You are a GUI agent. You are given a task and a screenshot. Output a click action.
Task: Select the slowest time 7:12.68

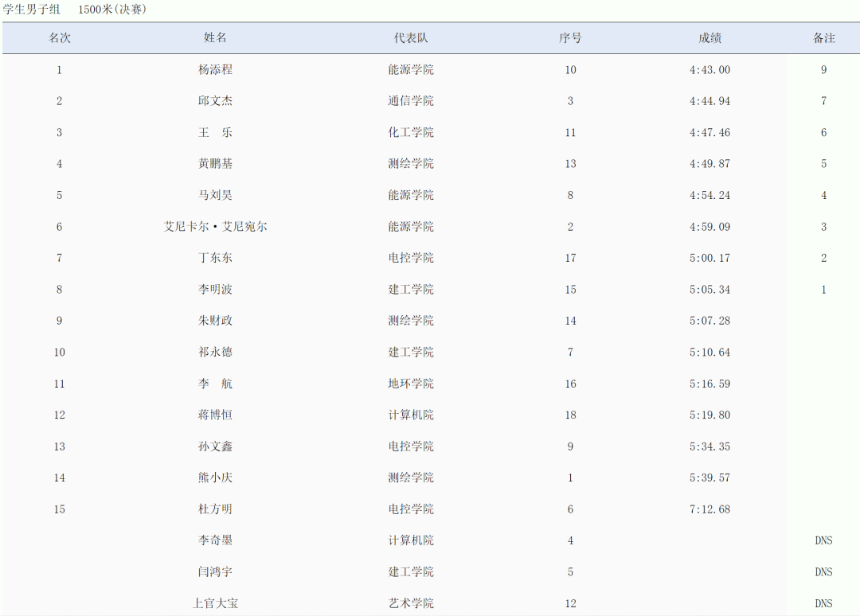click(709, 509)
